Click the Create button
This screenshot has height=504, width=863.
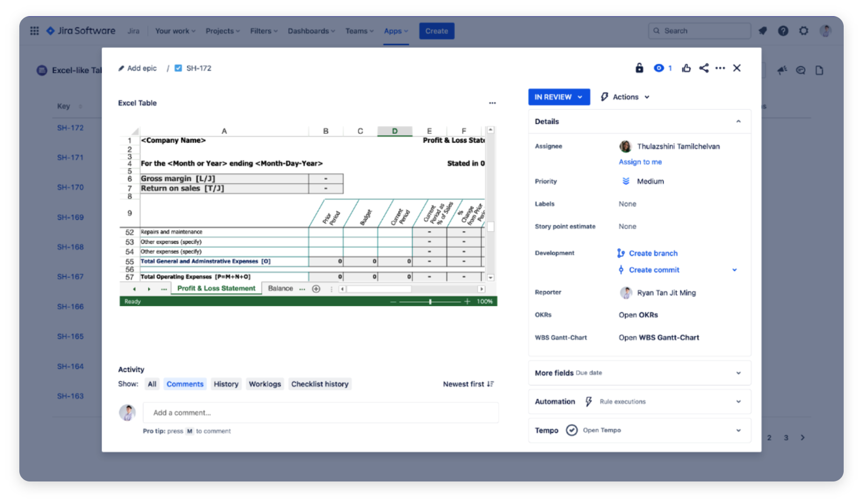pos(436,31)
